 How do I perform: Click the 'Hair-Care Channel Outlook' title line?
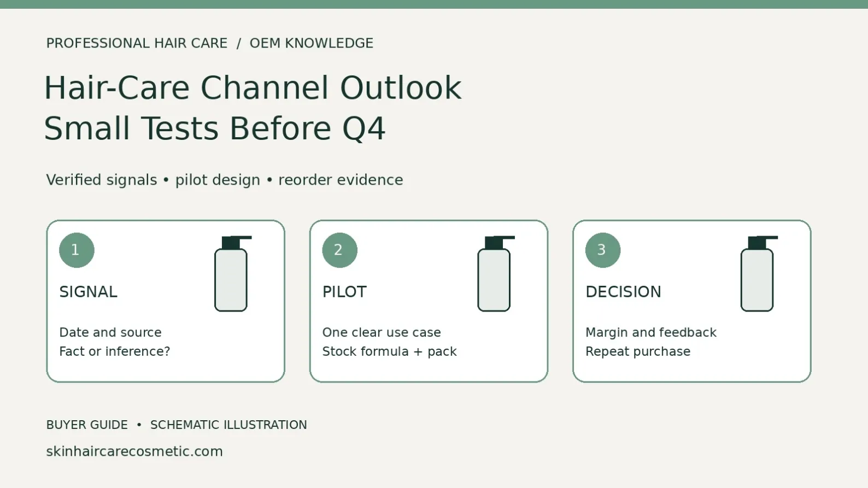253,88
